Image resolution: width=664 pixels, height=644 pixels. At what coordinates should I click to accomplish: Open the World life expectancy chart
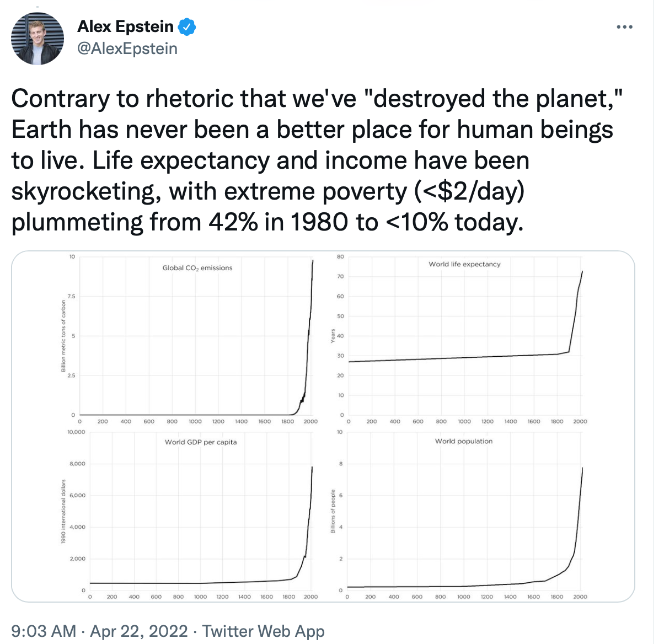click(x=463, y=342)
